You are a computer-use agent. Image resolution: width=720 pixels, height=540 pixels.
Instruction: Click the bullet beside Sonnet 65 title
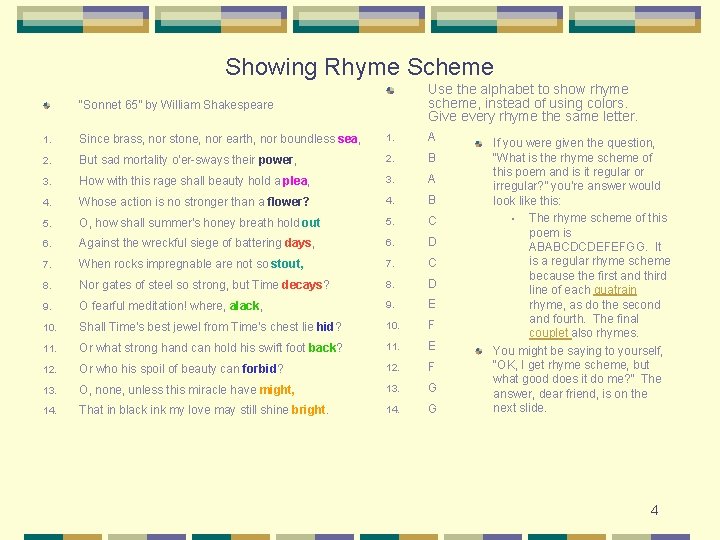tap(47, 106)
